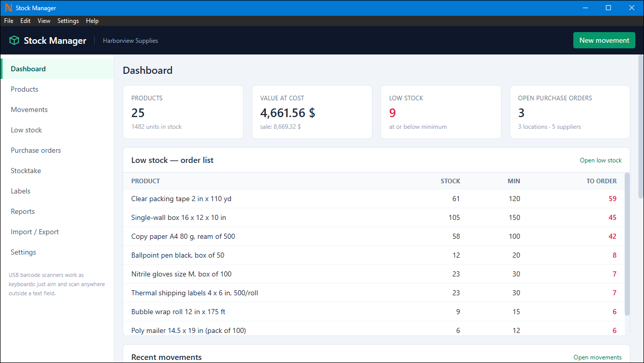The height and width of the screenshot is (363, 644).
Task: Click the Low stock — order list heading
Action: (x=172, y=160)
